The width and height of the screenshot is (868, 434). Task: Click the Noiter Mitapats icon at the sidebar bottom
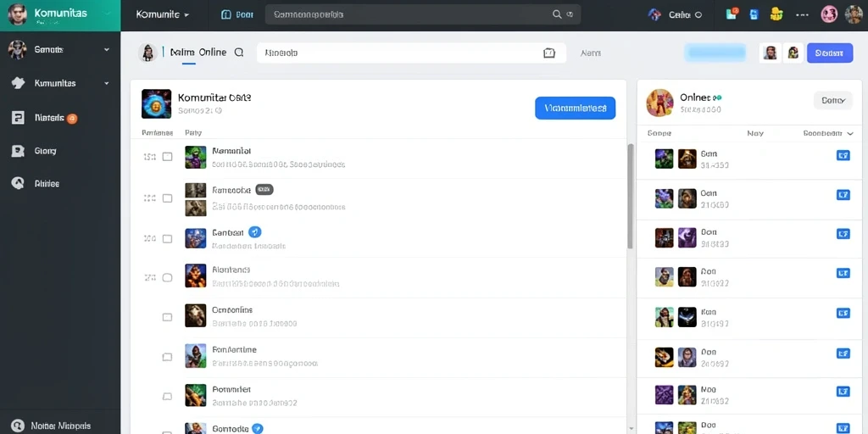point(18,426)
